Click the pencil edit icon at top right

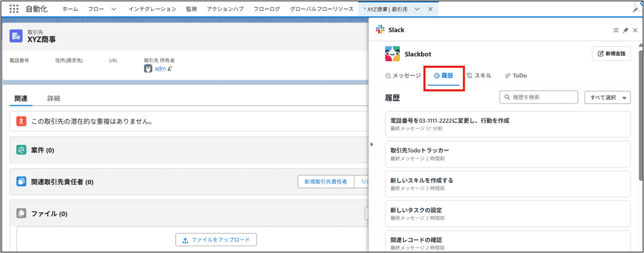click(x=636, y=10)
